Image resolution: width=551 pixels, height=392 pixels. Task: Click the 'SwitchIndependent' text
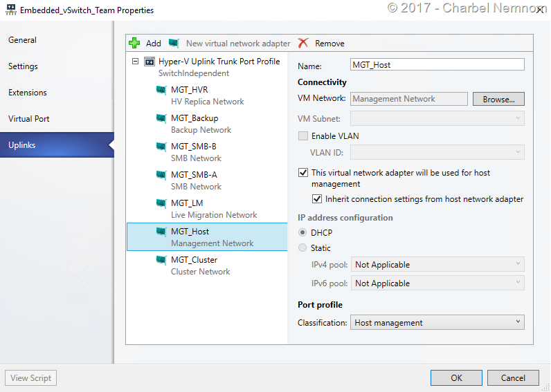point(194,73)
